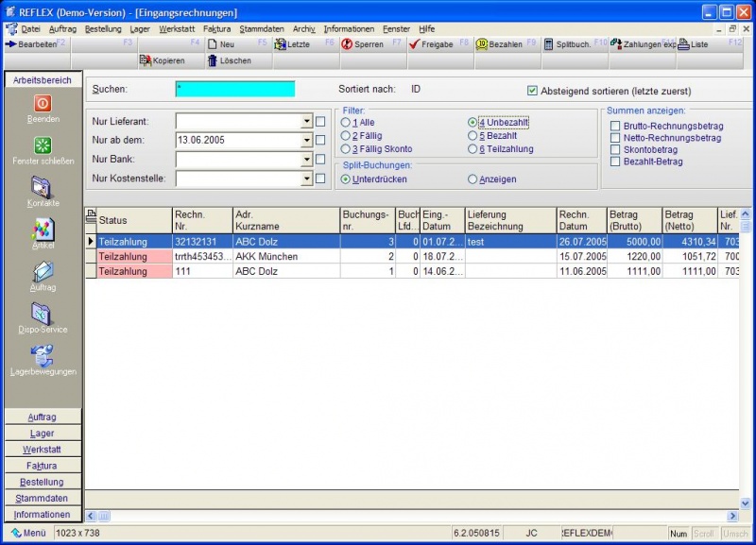Click the Menü icon in status bar
The width and height of the screenshot is (756, 545).
pos(16,533)
